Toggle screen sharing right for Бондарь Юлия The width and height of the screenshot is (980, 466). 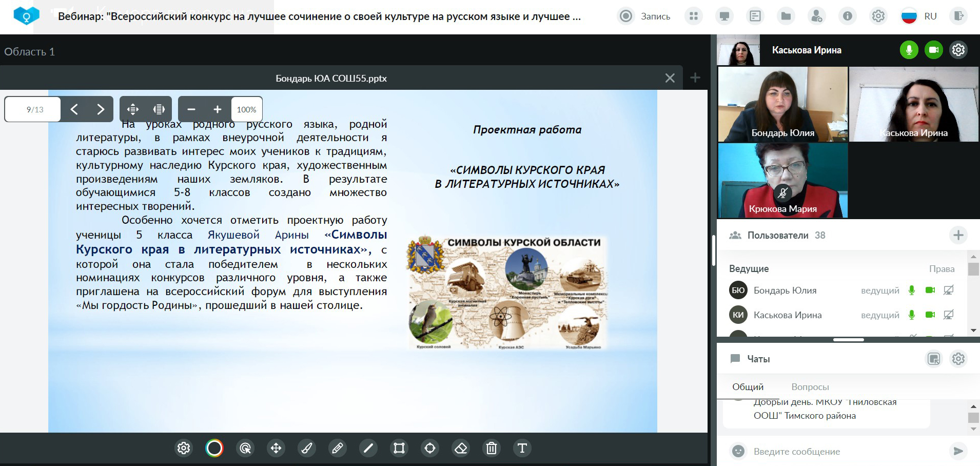(x=949, y=290)
